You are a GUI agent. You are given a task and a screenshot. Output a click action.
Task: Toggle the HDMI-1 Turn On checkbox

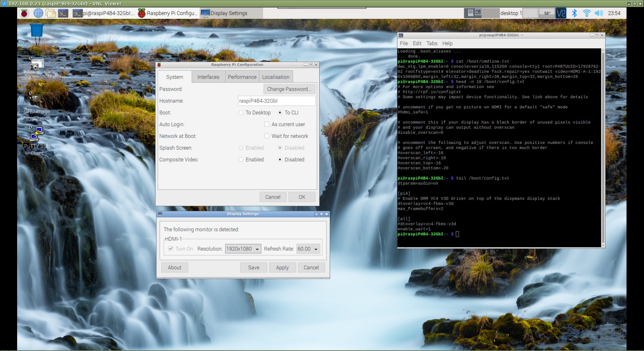180,249
